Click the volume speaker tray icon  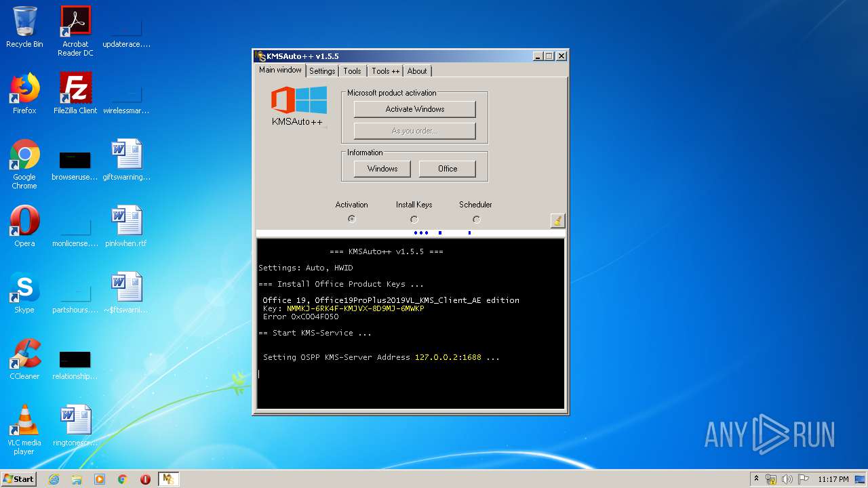[x=787, y=479]
